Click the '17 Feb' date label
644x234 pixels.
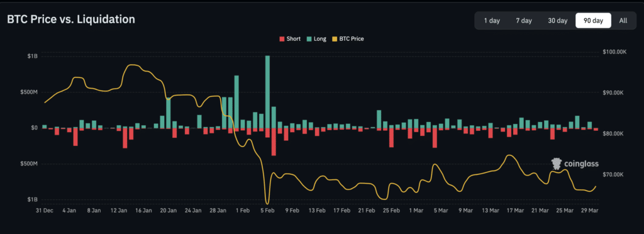point(341,210)
